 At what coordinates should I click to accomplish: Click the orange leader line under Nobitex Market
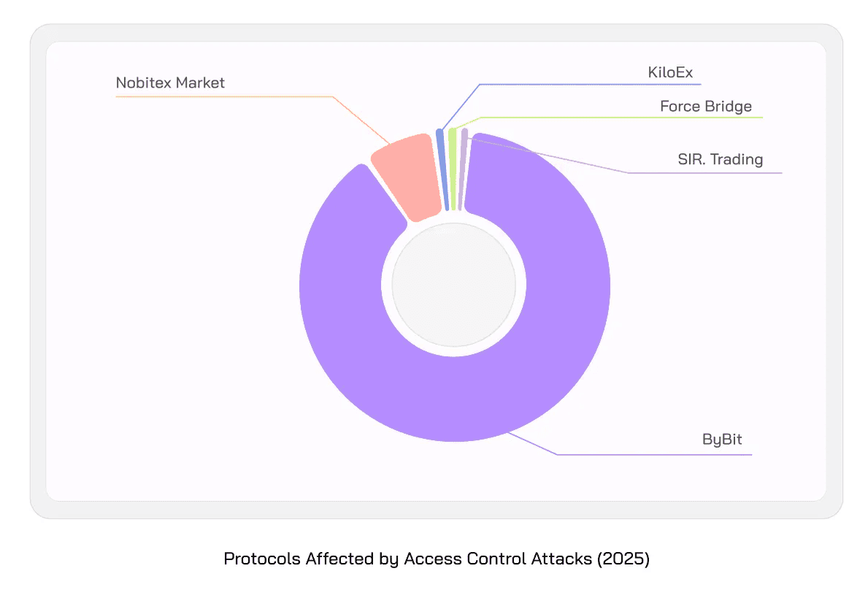pos(219,96)
